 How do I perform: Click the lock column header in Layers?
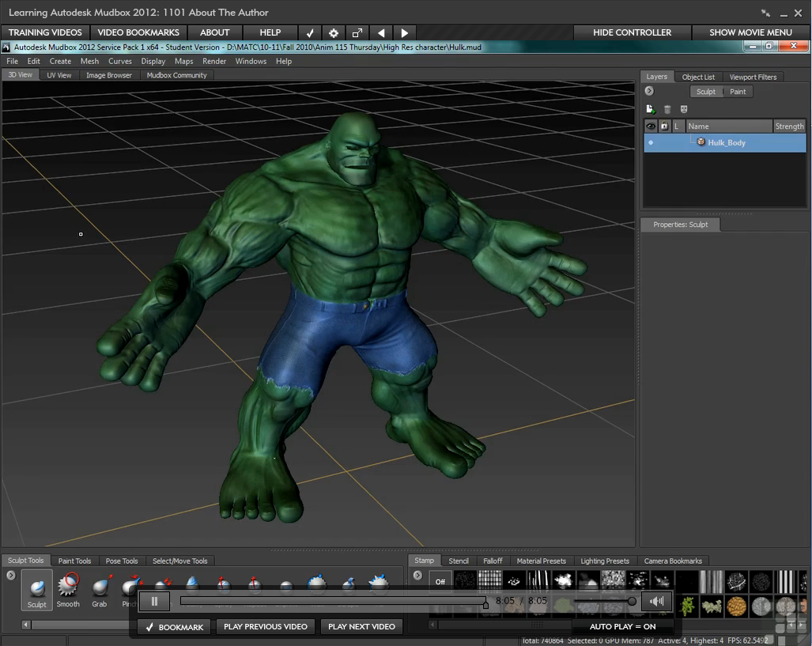pos(664,126)
